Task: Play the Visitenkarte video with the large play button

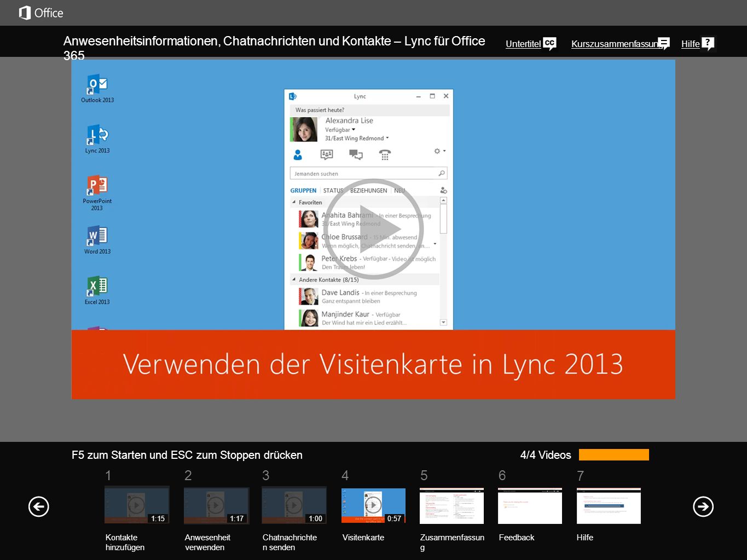Action: click(373, 229)
